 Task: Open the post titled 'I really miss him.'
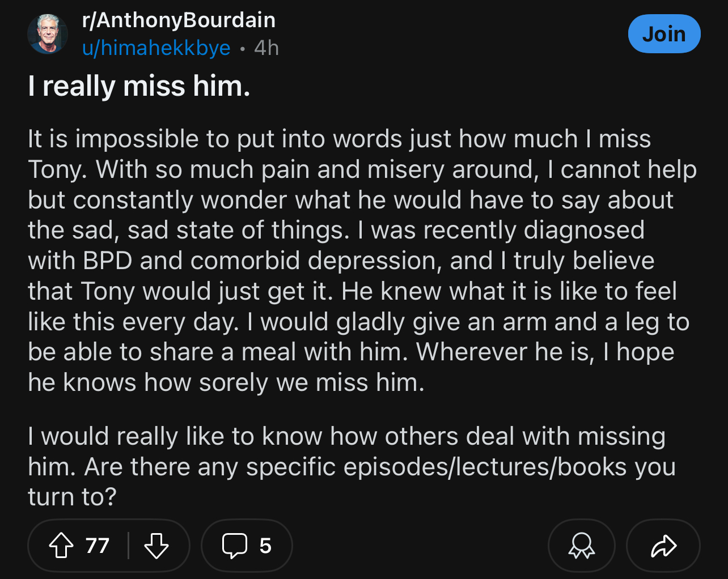[x=139, y=86]
